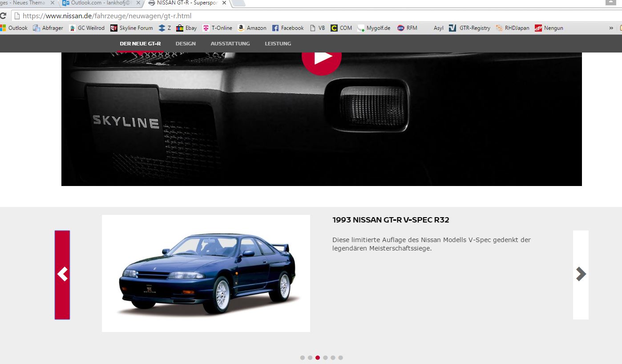This screenshot has width=622, height=364.
Task: Click the address bar URL
Action: point(107,16)
